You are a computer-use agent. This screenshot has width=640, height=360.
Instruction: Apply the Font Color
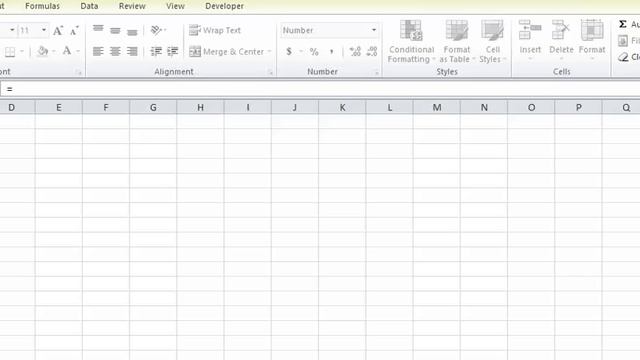[x=67, y=51]
